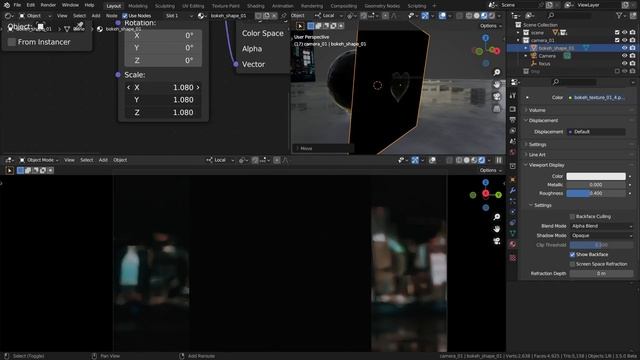Click the Scale Y value field
Screen dimensions: 640x360
click(163, 100)
